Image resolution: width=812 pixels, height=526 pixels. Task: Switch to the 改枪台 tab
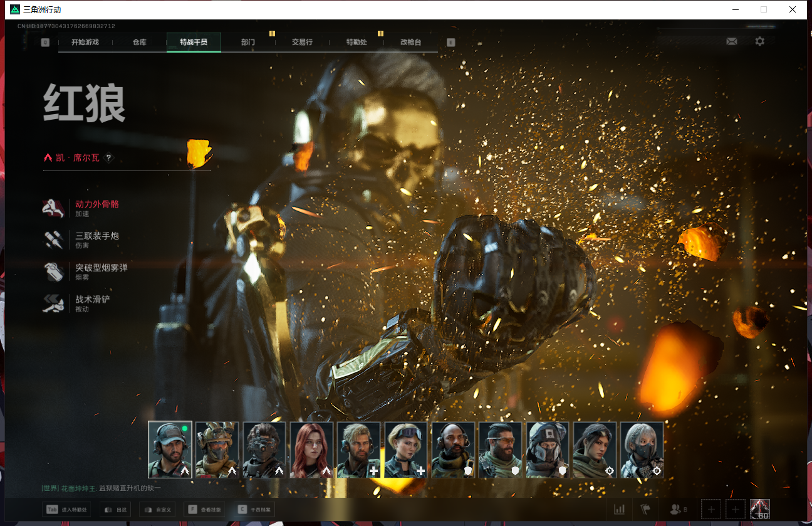(x=410, y=42)
